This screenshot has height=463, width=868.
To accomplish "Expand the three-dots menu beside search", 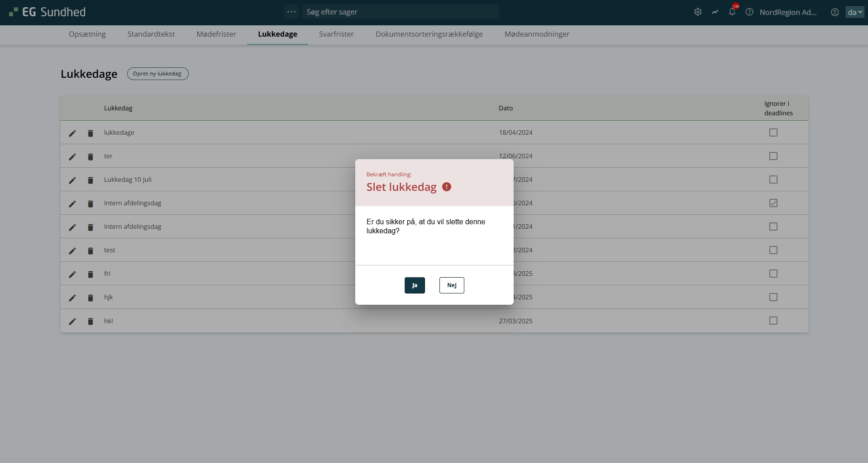I will click(291, 12).
